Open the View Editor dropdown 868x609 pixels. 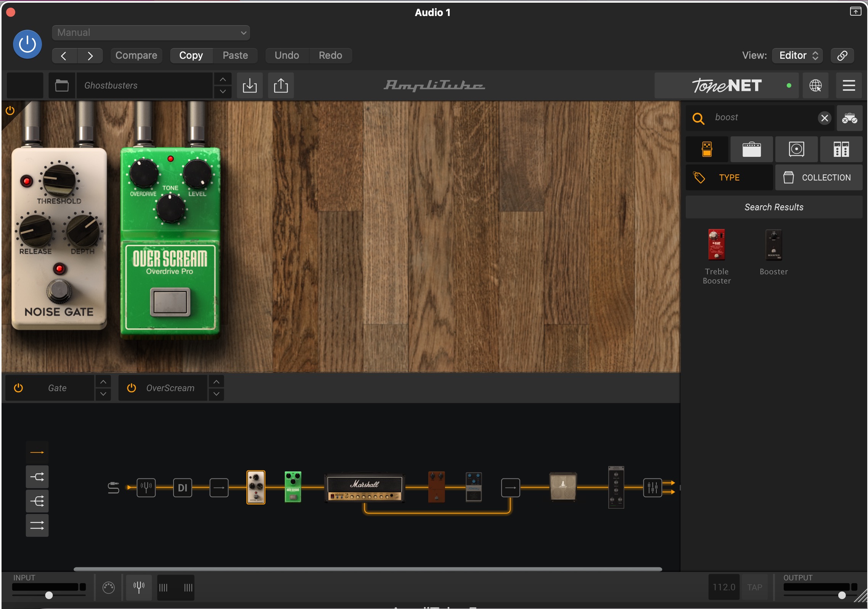(797, 56)
